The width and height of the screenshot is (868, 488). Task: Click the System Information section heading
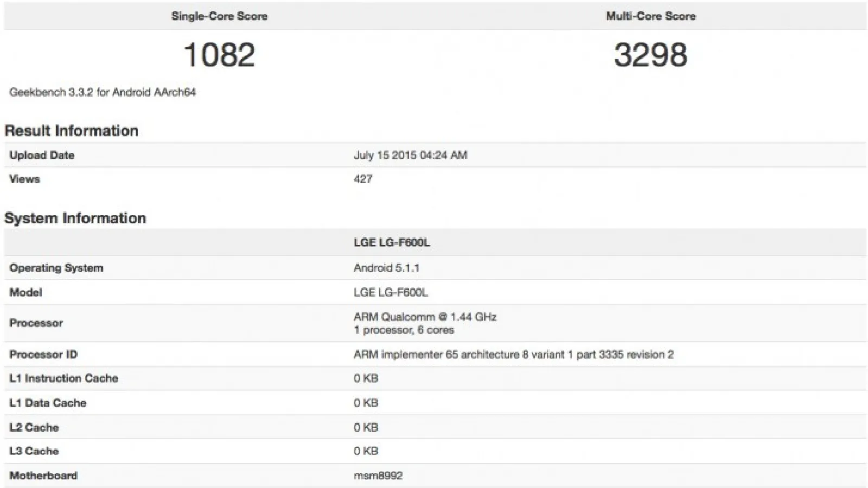(75, 218)
